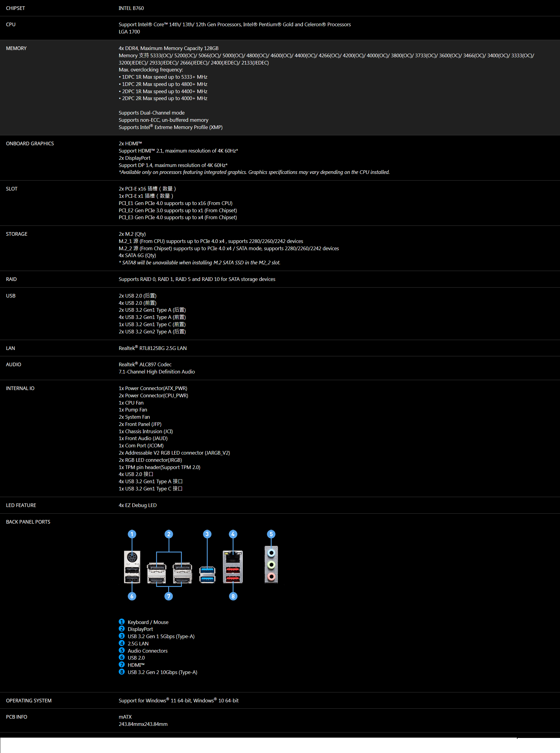Click the ONBOARD GRAPHICS row label
560x753 pixels.
pyautogui.click(x=30, y=143)
